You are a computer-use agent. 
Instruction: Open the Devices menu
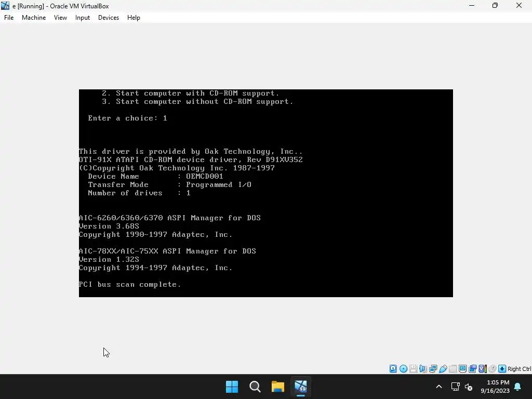(109, 18)
